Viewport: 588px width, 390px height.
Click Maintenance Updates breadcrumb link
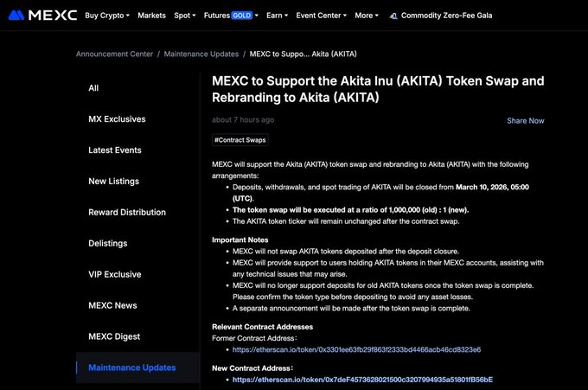click(x=201, y=54)
